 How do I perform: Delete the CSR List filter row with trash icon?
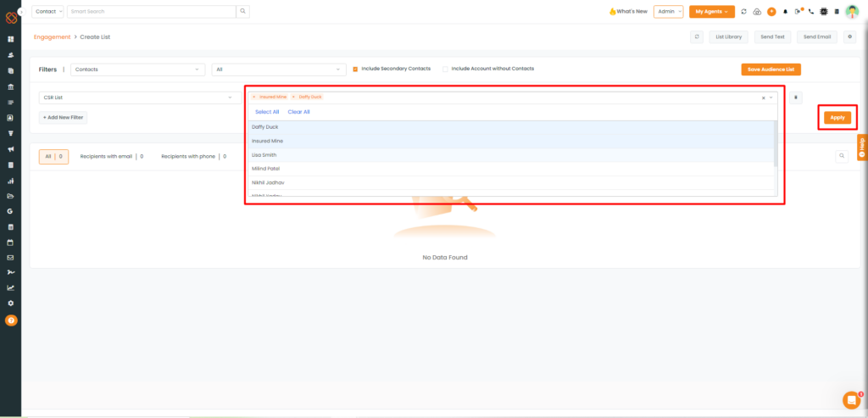[x=795, y=98]
